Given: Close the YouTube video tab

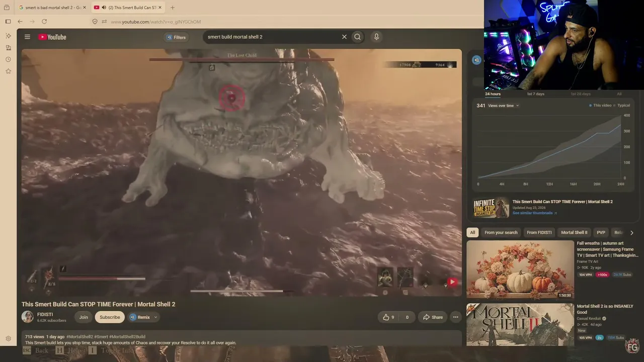Looking at the screenshot, I should tap(160, 8).
